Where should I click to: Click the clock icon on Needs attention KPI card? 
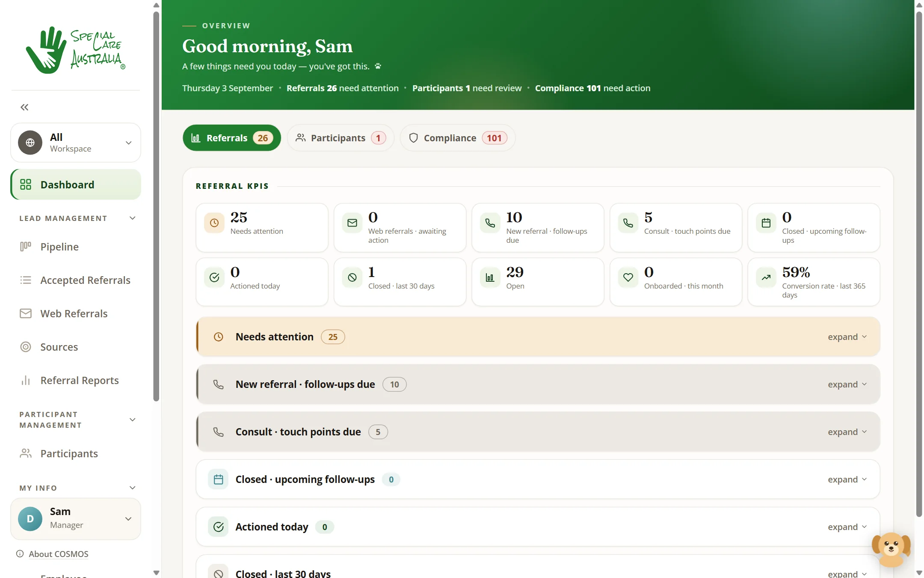click(214, 223)
